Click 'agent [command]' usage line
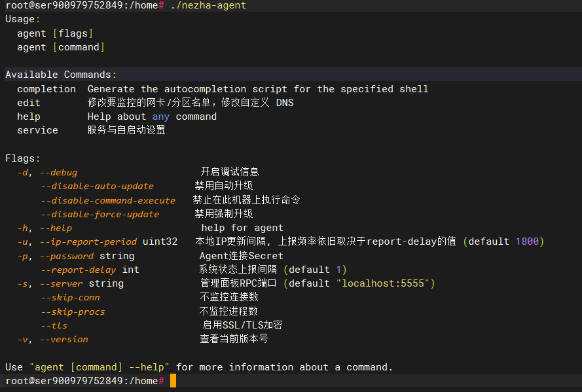 [x=61, y=48]
